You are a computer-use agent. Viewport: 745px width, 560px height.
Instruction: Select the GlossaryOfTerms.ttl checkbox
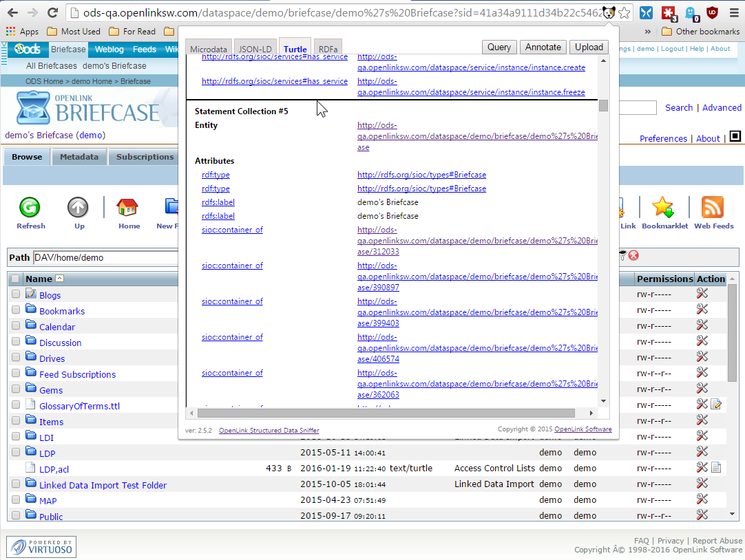(16, 405)
